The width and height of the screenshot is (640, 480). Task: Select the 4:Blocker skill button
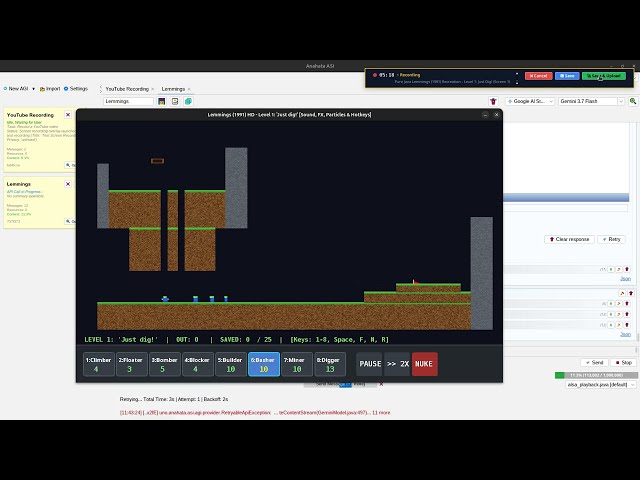[x=198, y=364]
